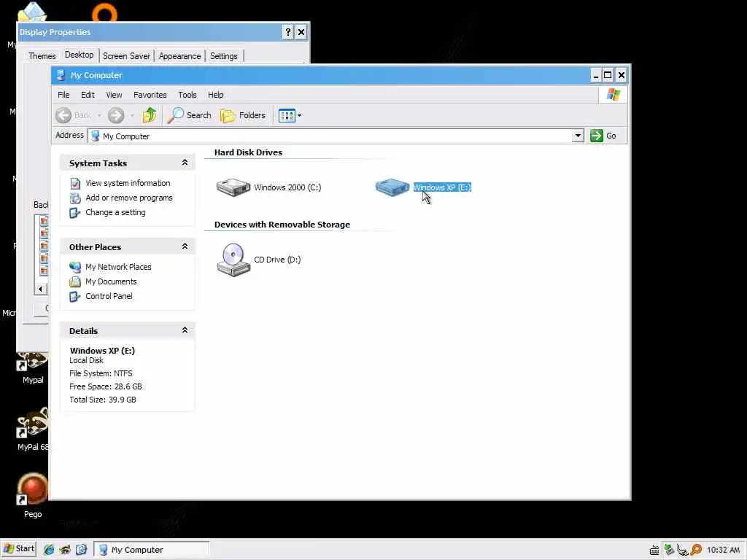The image size is (747, 560).
Task: Click the Windows XP (E:) label
Action: pyautogui.click(x=442, y=187)
